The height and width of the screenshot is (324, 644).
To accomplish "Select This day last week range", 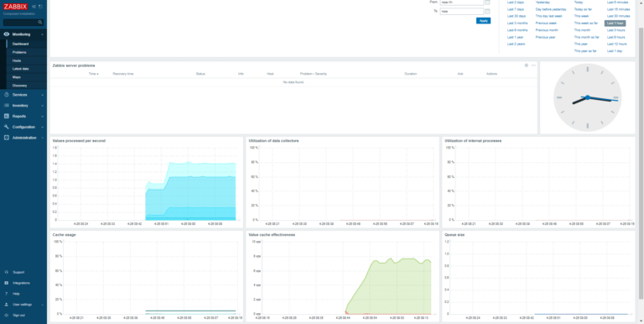I will tap(548, 16).
